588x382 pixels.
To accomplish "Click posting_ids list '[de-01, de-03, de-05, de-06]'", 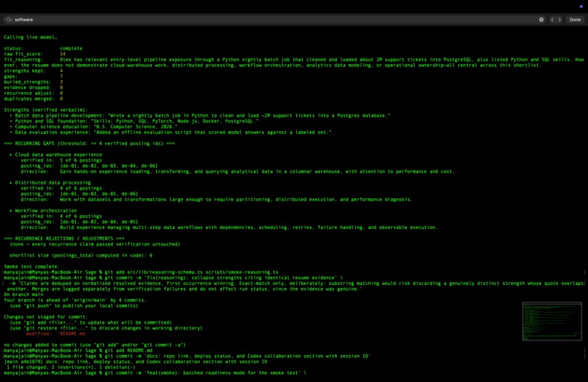I will [x=99, y=194].
